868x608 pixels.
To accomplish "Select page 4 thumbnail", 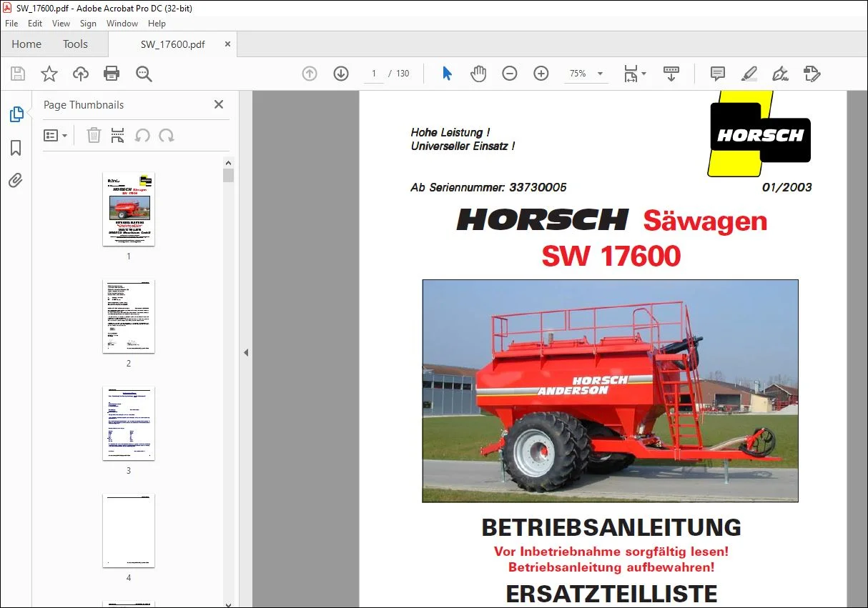I will [129, 530].
